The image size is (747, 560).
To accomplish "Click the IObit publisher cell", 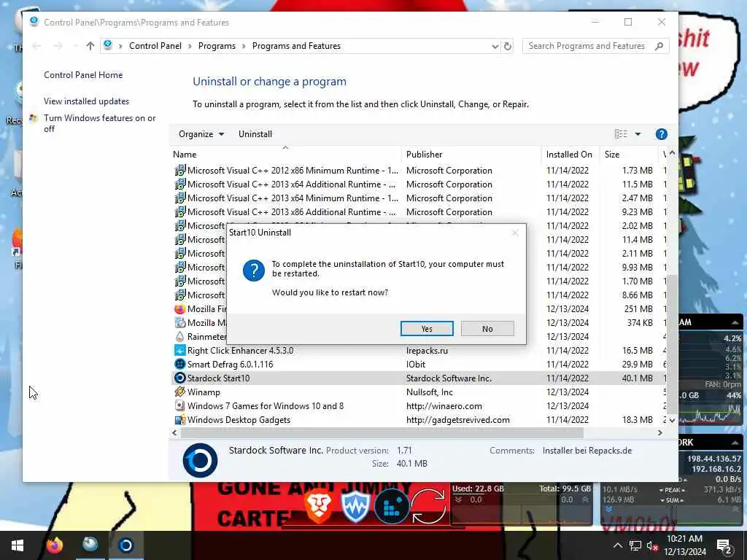I will (x=415, y=365).
